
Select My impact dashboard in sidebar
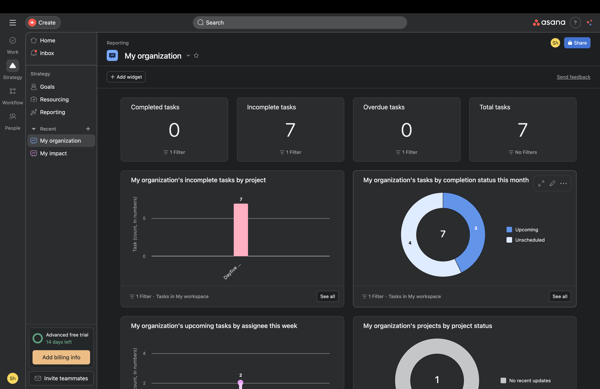click(61, 153)
